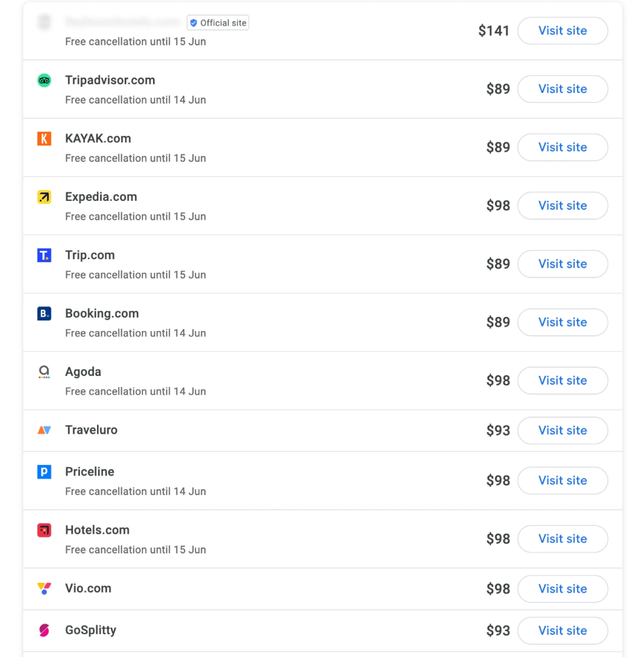Screen dimensions: 644x657
Task: Click the GoSplitty pink logo icon
Action: (44, 630)
